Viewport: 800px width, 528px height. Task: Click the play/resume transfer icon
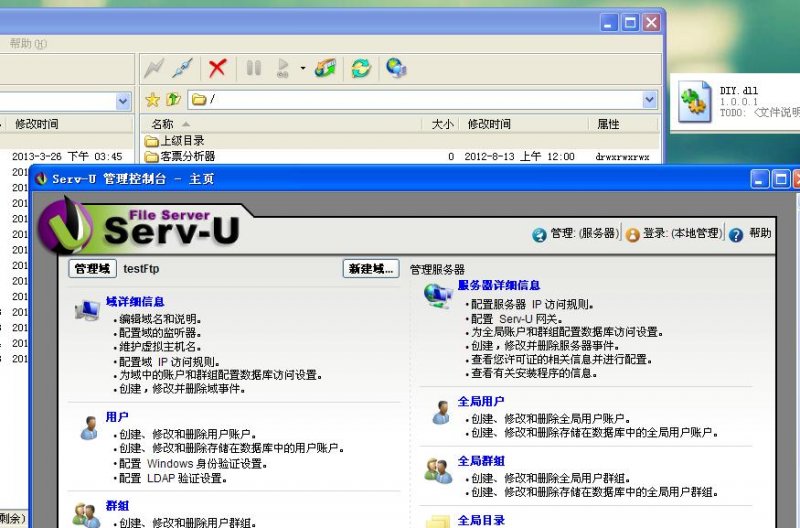283,68
